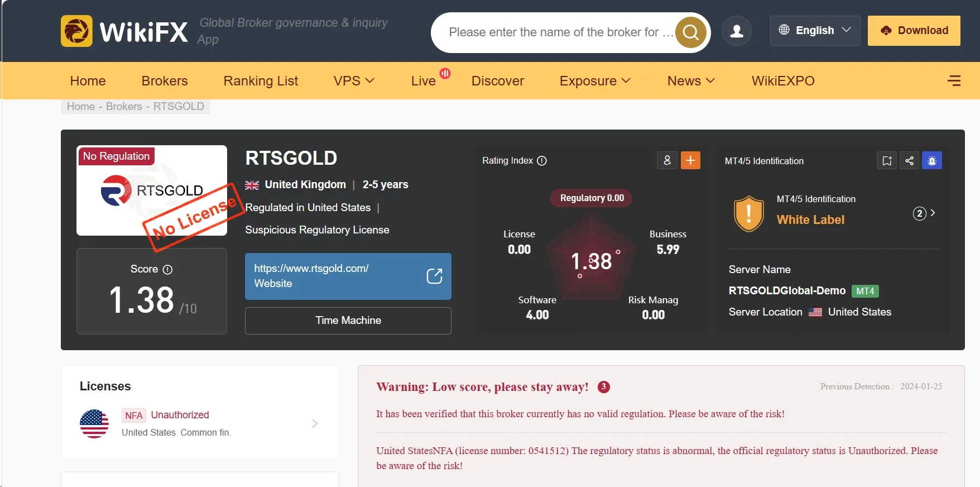Click the blue alarm report icon
980x487 pixels.
pos(932,161)
